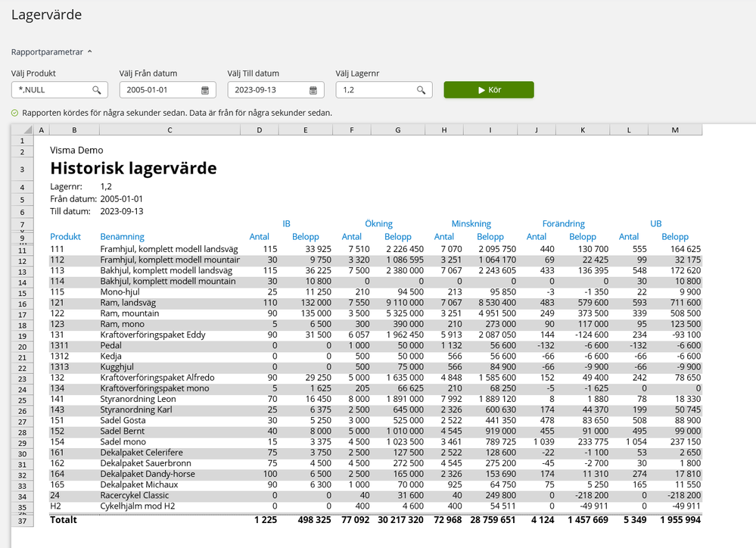This screenshot has height=548, width=756.
Task: Select the Racercykel Classic product name cell
Action: [x=136, y=496]
